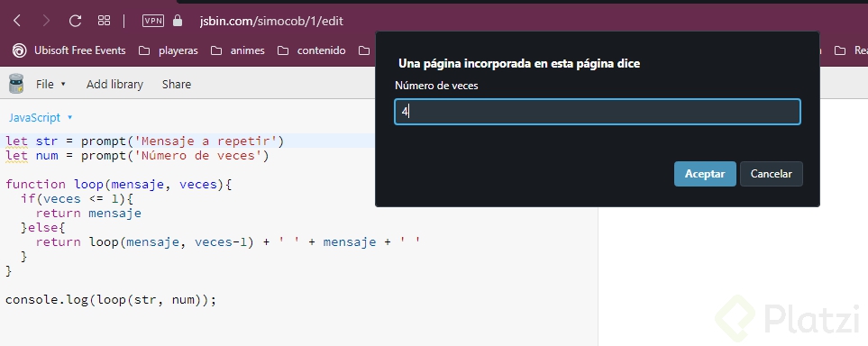
Task: Click the Aceptar button
Action: tap(705, 174)
